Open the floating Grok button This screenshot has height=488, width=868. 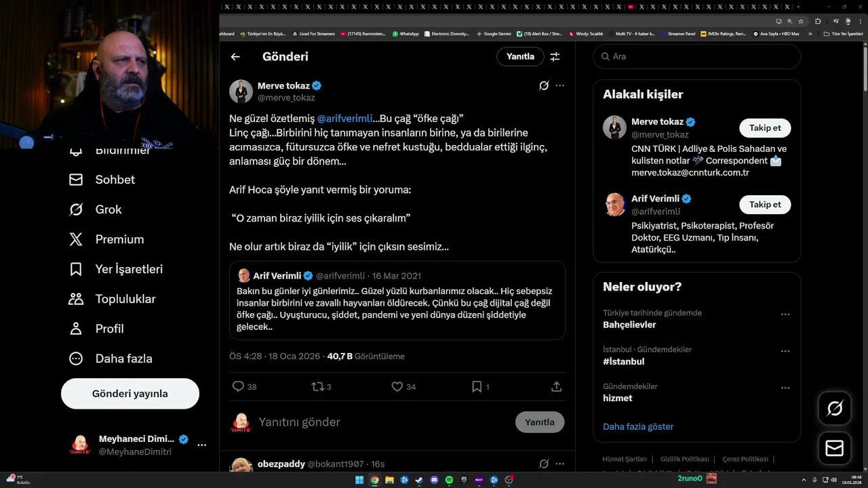(835, 408)
